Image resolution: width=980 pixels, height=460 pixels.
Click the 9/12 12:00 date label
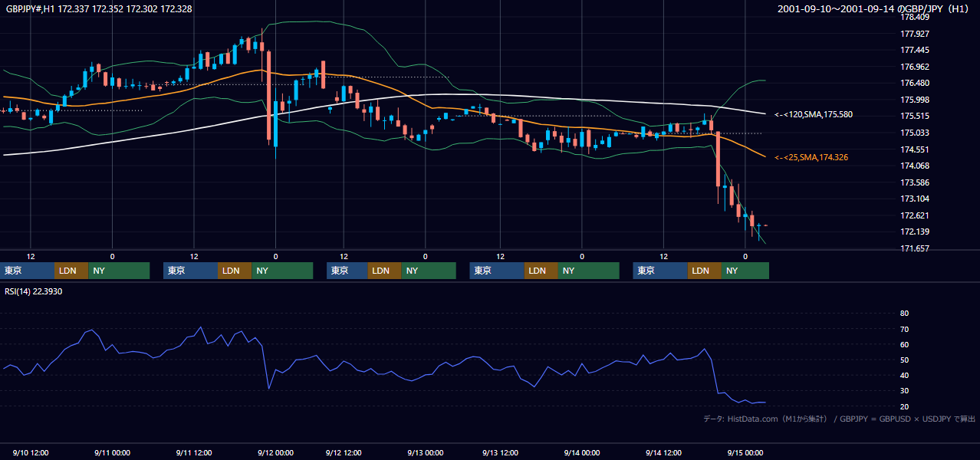click(344, 452)
